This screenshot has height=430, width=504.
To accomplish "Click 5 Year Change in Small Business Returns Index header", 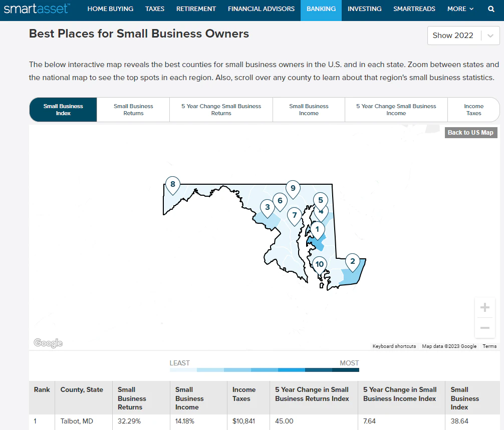I will (314, 398).
